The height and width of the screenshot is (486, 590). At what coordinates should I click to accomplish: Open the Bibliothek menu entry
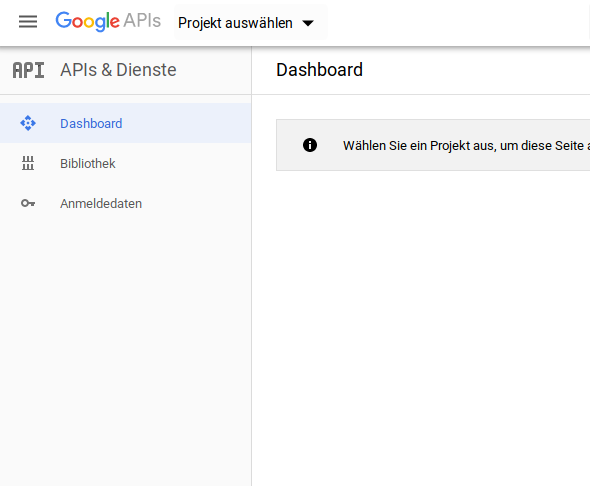pyautogui.click(x=125, y=163)
